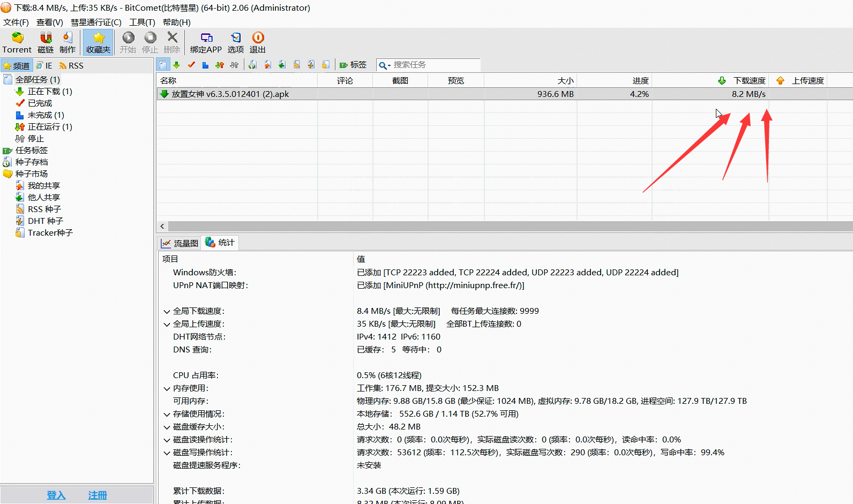Filter by completed red checkmark icon
The height and width of the screenshot is (504, 853).
[x=191, y=65]
